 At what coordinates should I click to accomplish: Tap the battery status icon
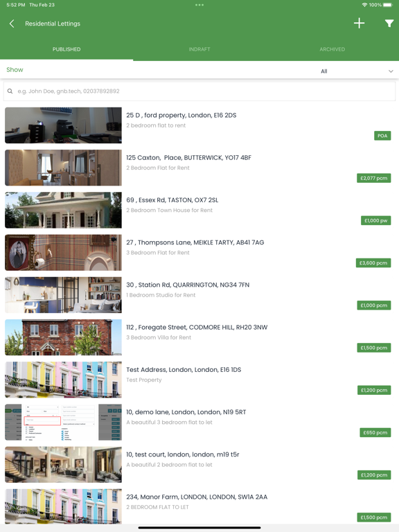click(388, 5)
